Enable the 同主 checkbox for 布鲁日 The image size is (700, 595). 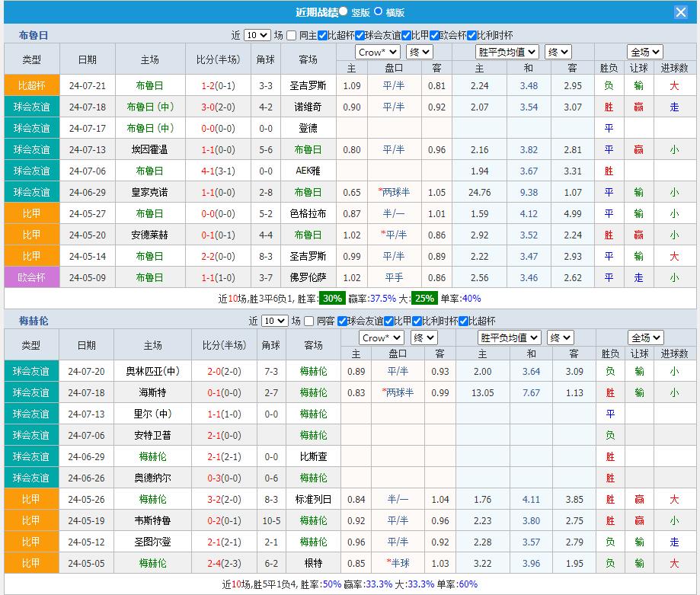[x=292, y=35]
